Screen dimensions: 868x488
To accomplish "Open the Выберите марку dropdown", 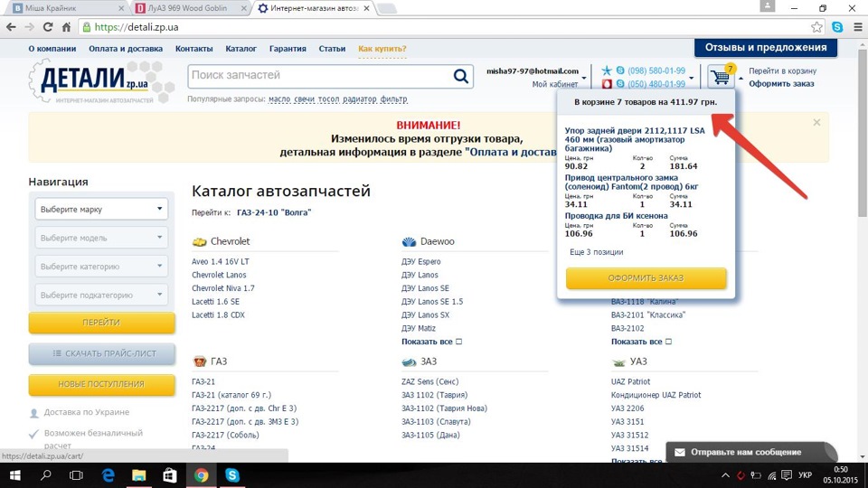I will point(101,209).
